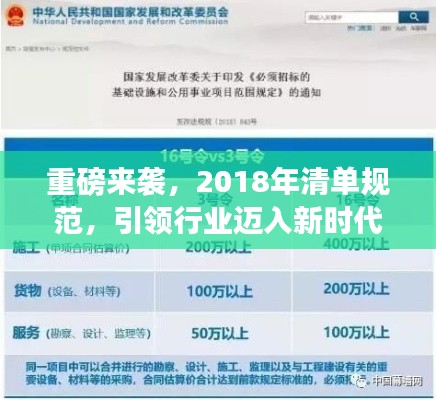Viewport: 436px width, 400px height.
Task: Open the last breadcrumb link
Action: click(x=76, y=49)
